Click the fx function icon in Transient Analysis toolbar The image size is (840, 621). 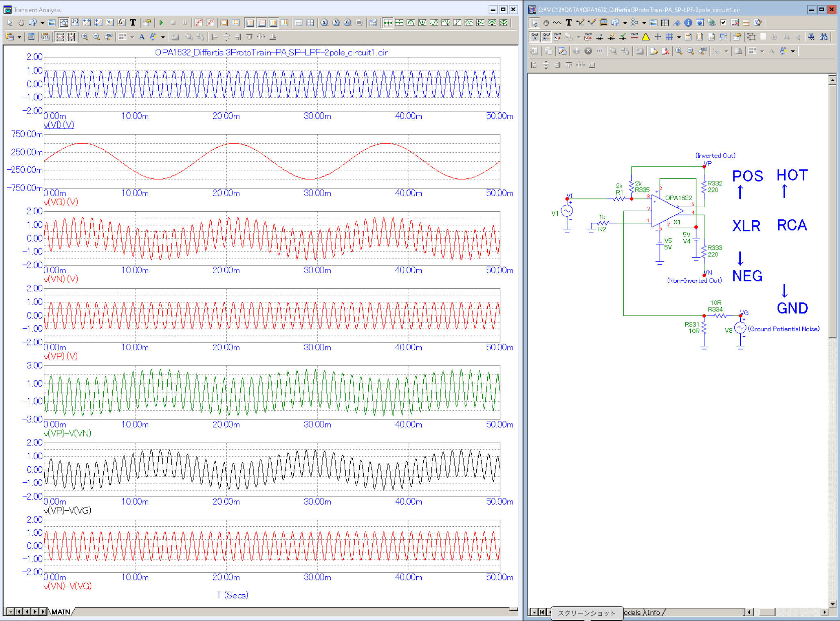tap(121, 23)
